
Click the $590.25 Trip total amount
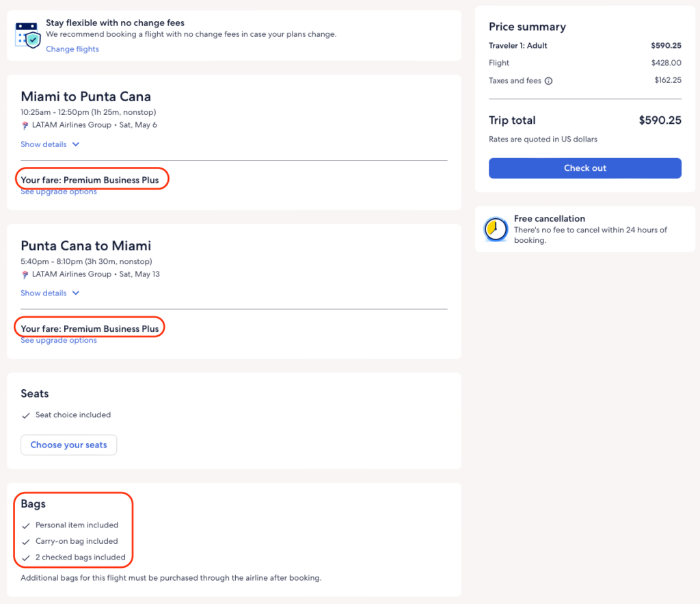click(x=660, y=120)
